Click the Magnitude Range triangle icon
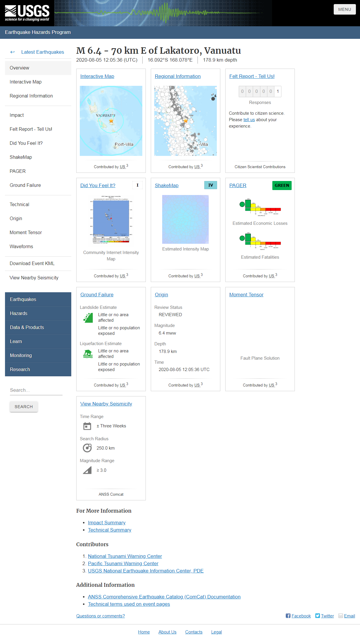 point(87,470)
